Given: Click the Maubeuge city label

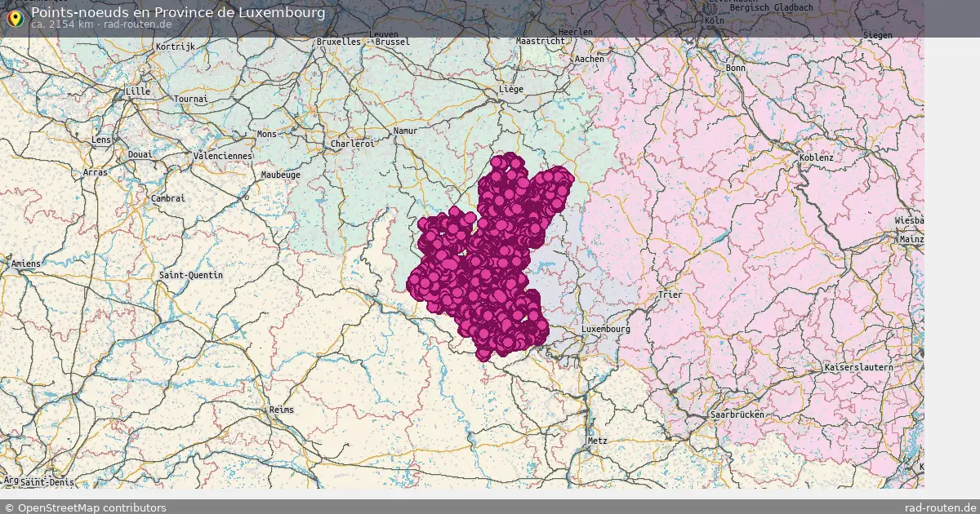Looking at the screenshot, I should coord(280,175).
